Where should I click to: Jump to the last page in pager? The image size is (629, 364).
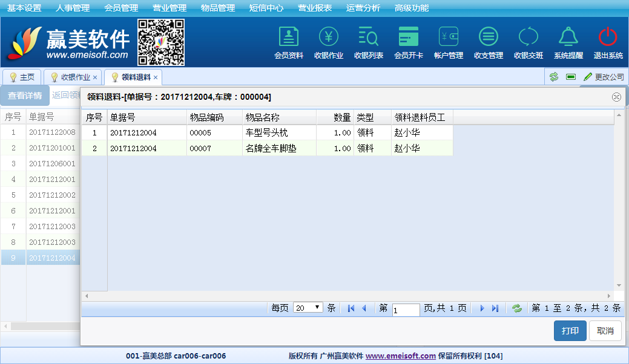(x=495, y=308)
